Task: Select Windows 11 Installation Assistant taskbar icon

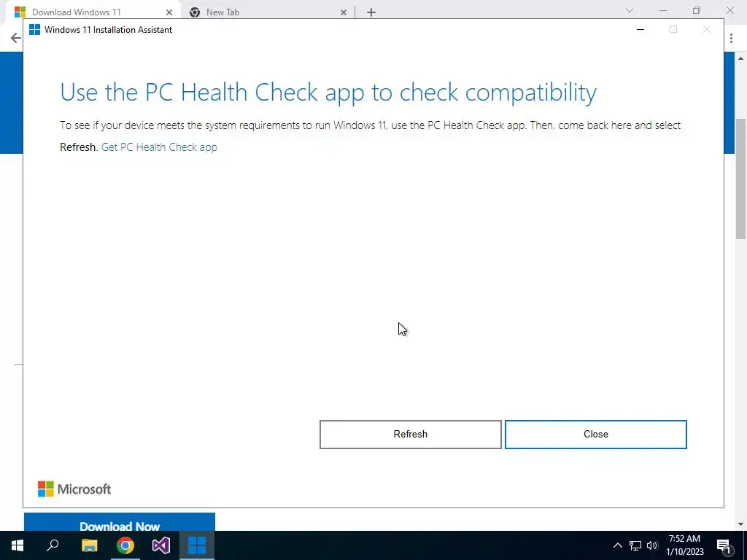Action: pyautogui.click(x=197, y=545)
